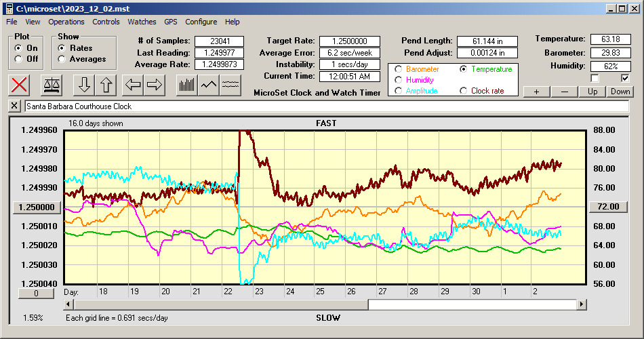Image resolution: width=644 pixels, height=339 pixels.
Task: Click the left arrow toolbar icon
Action: 133,85
